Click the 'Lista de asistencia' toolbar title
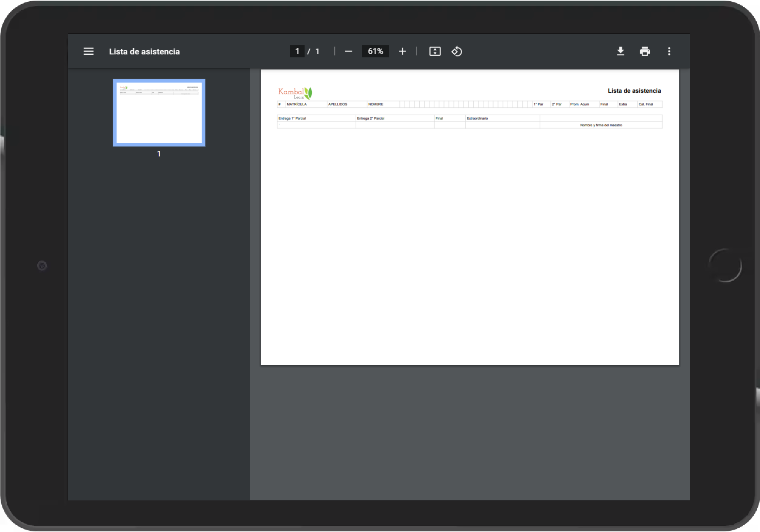The width and height of the screenshot is (760, 532). click(144, 51)
